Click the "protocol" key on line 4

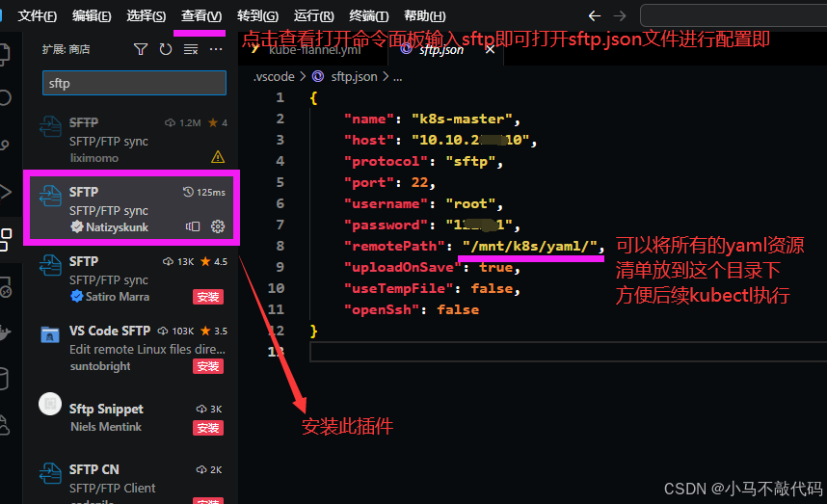[386, 161]
